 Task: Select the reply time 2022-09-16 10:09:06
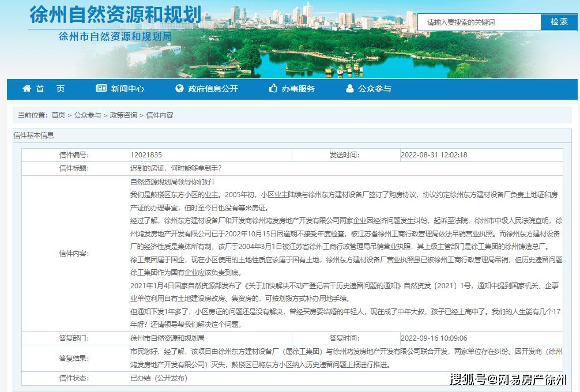pos(434,338)
